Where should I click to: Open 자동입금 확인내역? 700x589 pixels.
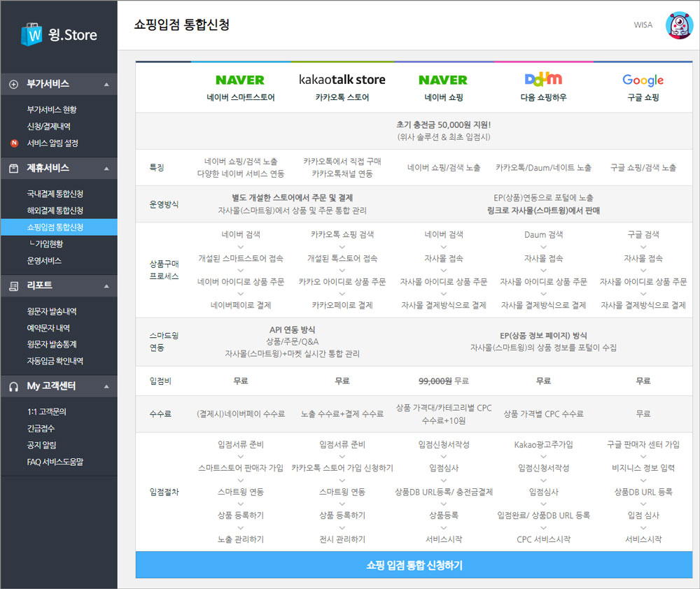click(x=55, y=361)
